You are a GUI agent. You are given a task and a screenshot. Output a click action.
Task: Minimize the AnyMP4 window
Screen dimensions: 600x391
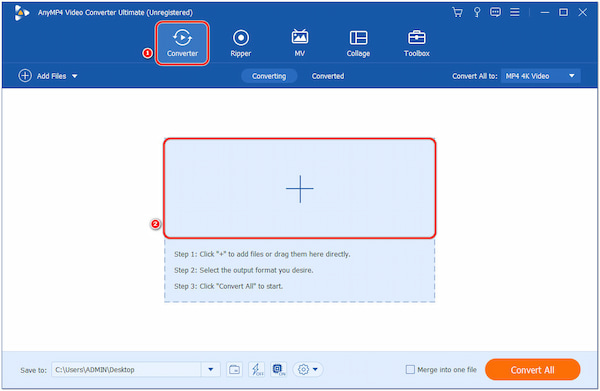545,12
